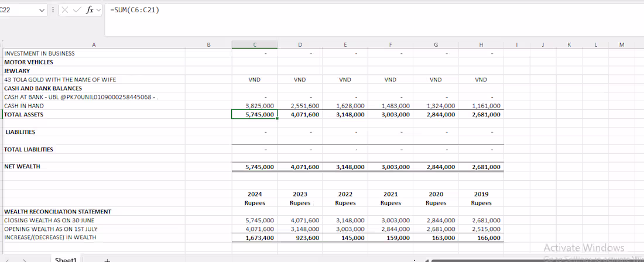Click the TOTAL LIABILITIES label cell
The width and height of the screenshot is (644, 262).
point(94,149)
